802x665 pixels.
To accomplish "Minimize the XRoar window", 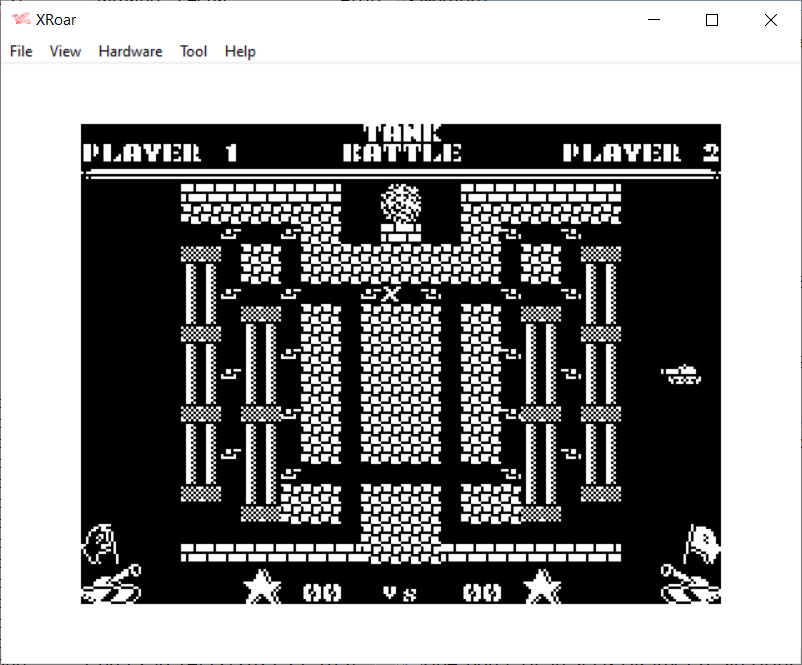I will [x=654, y=20].
